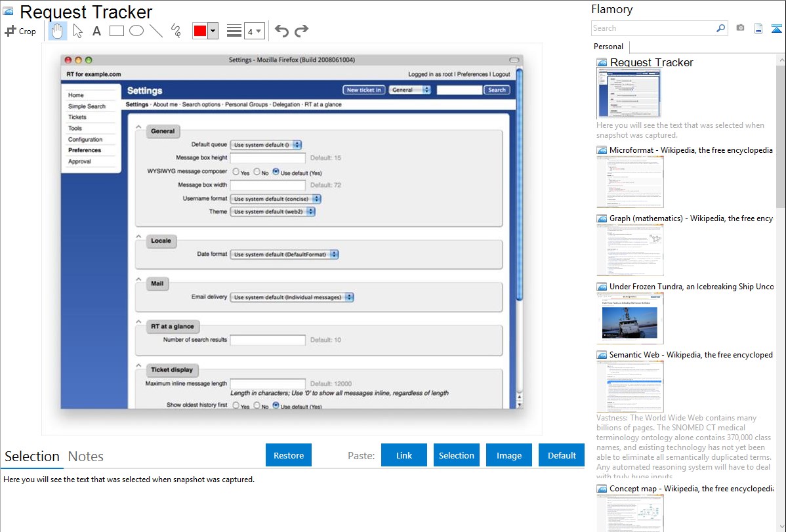Click the Paste Image button
Screen dimensions: 786x532
coord(509,455)
